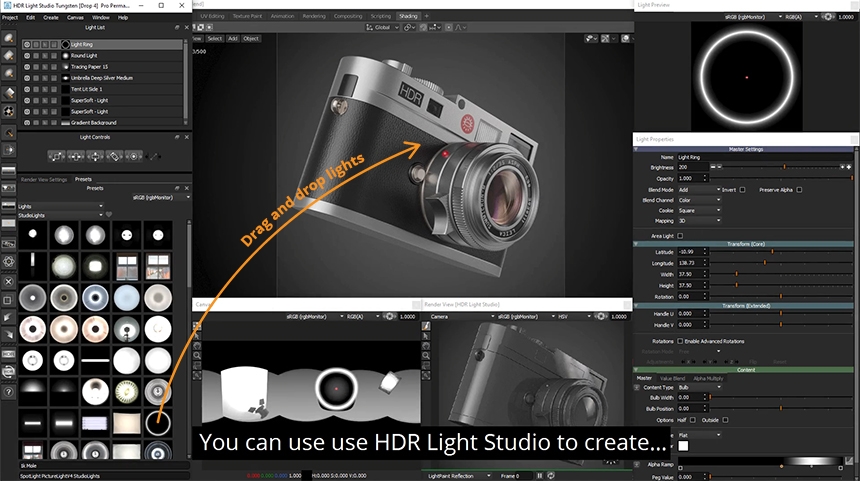Open the Project menu
The width and height of the screenshot is (860, 481).
pyautogui.click(x=10, y=18)
